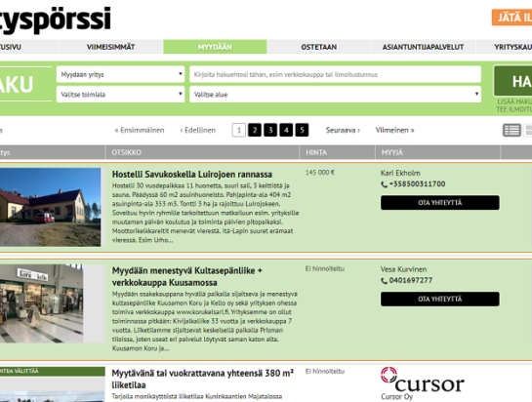532x402 pixels.
Task: Switch to the Viimeisimmät tab
Action: (x=110, y=47)
